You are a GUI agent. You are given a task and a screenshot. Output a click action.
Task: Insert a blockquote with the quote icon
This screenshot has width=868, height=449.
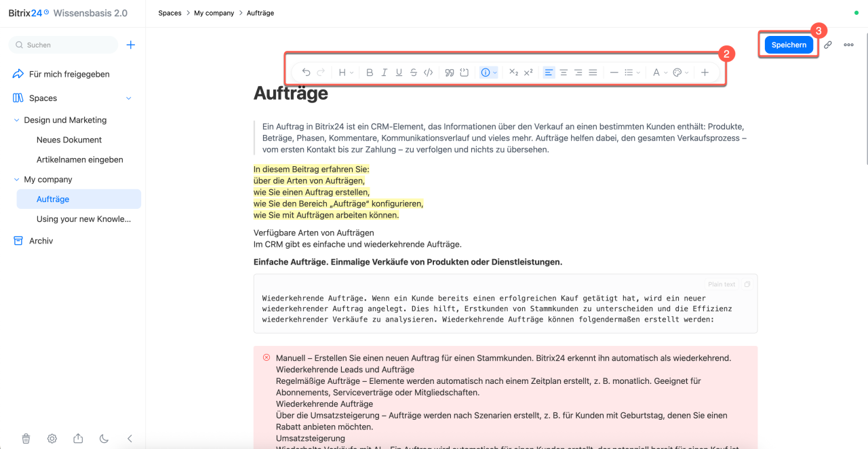tap(450, 73)
